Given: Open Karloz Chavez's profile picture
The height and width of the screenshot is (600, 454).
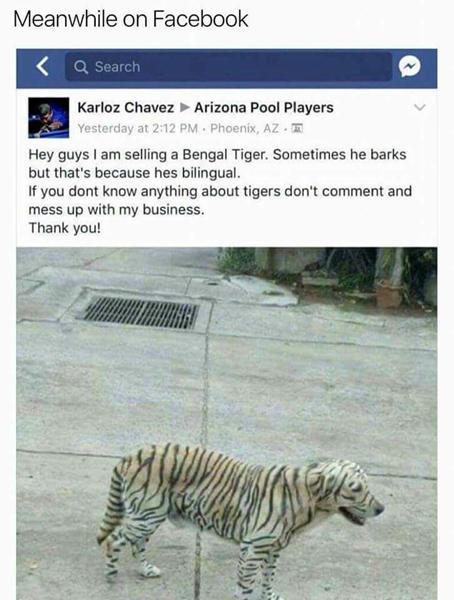Looking at the screenshot, I should coord(49,117).
